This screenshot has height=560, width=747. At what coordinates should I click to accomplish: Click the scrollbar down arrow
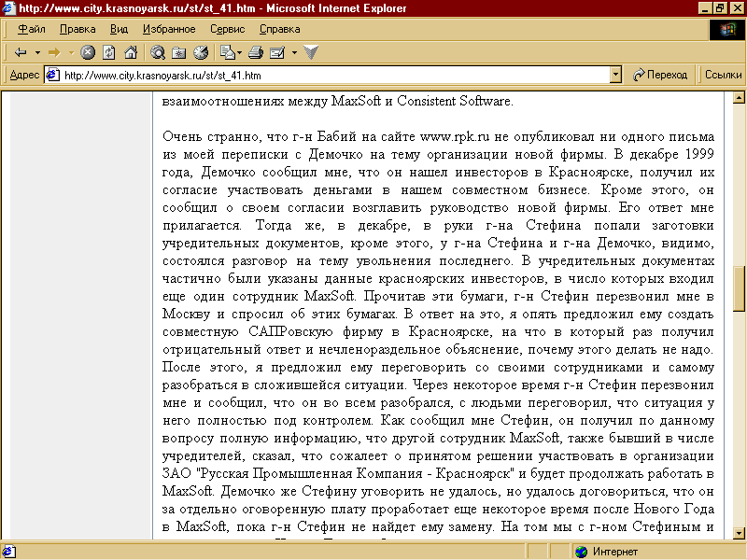pos(739,533)
